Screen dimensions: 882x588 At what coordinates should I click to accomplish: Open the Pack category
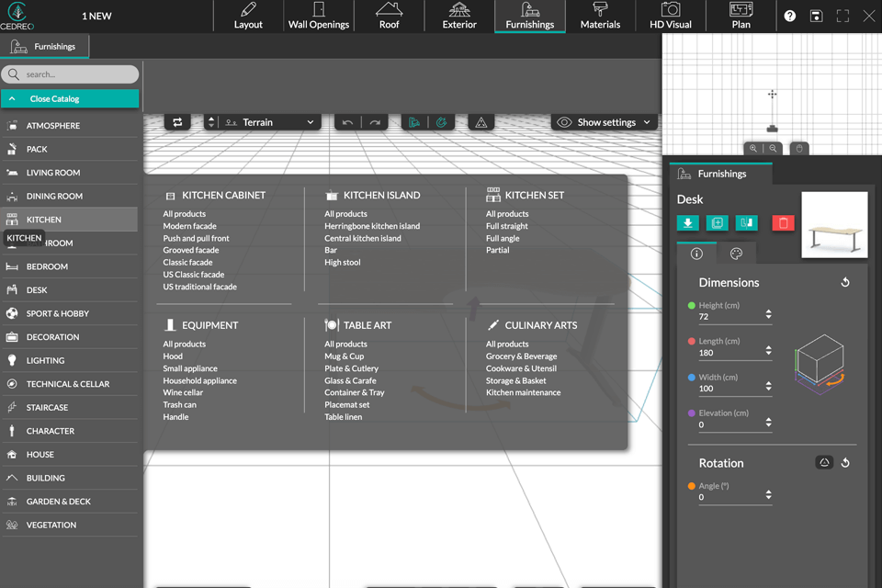(x=70, y=149)
